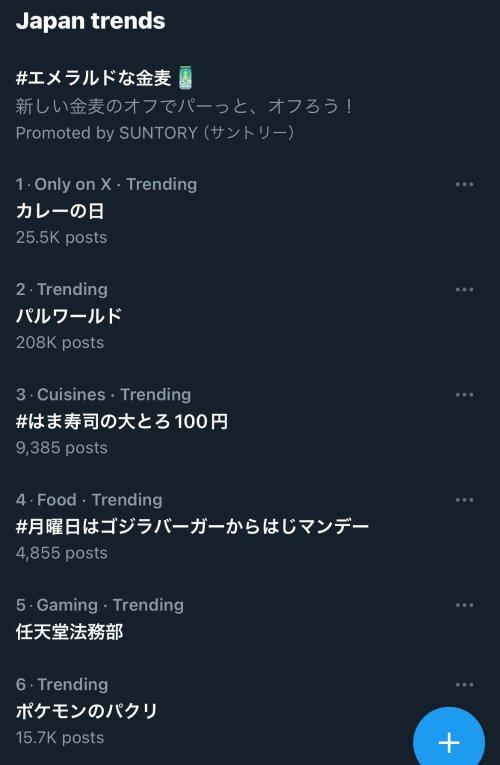Open more options for ポケモンのパクリ trend
The width and height of the screenshot is (500, 765).
[464, 685]
